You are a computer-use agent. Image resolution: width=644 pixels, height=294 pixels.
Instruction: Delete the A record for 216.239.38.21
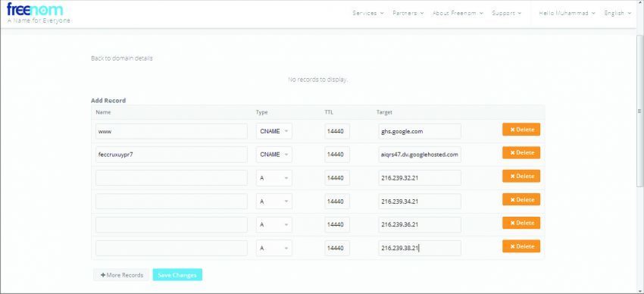click(521, 246)
